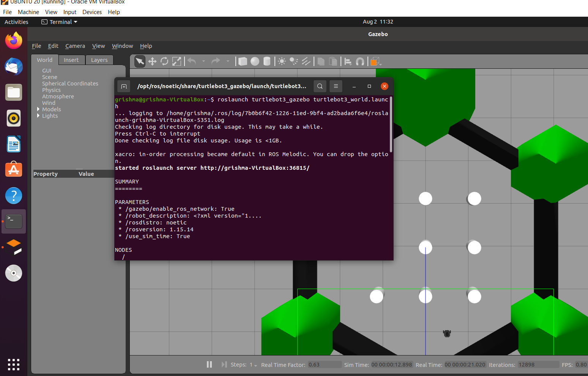Open Gazebo Help menu

[146, 46]
